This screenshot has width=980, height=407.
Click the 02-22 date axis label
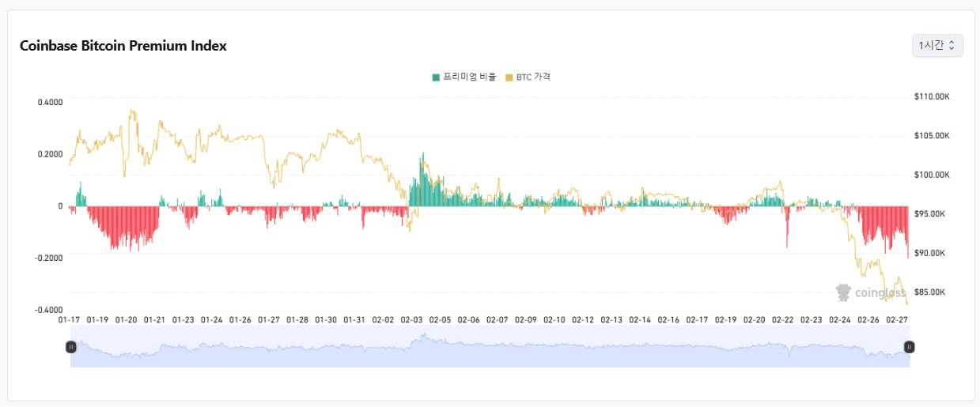coord(783,320)
